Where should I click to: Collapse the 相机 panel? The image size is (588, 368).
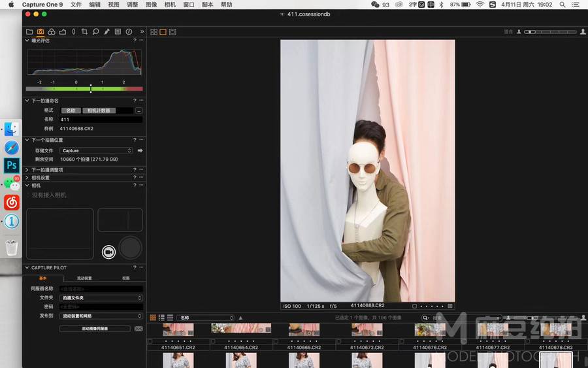pos(27,186)
